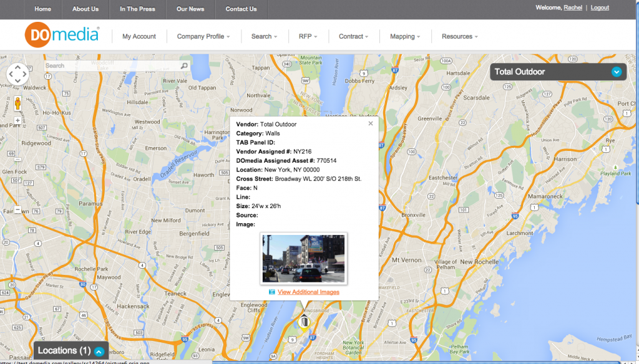Click the Scarsdale label on the map
This screenshot has height=364, width=639.
click(476, 98)
